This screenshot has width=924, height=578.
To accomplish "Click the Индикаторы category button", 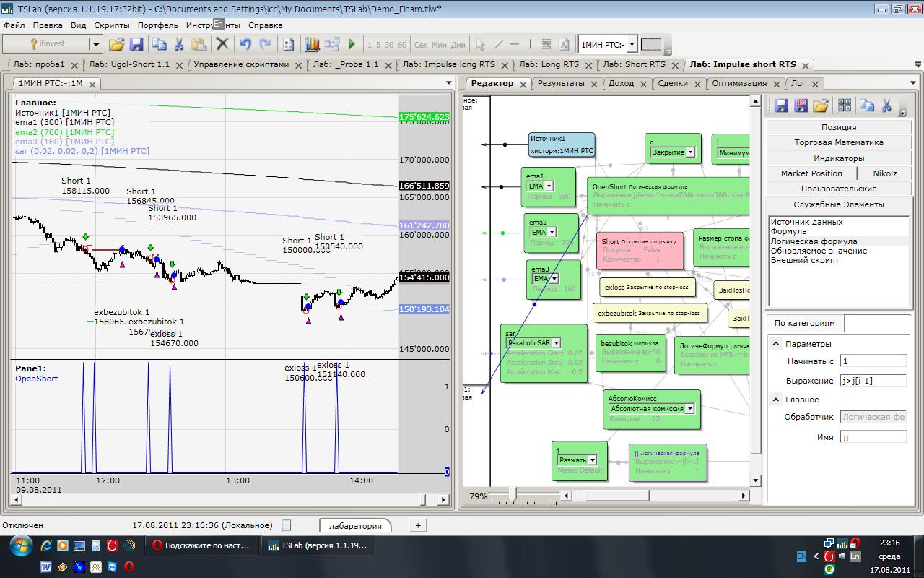I will click(838, 158).
